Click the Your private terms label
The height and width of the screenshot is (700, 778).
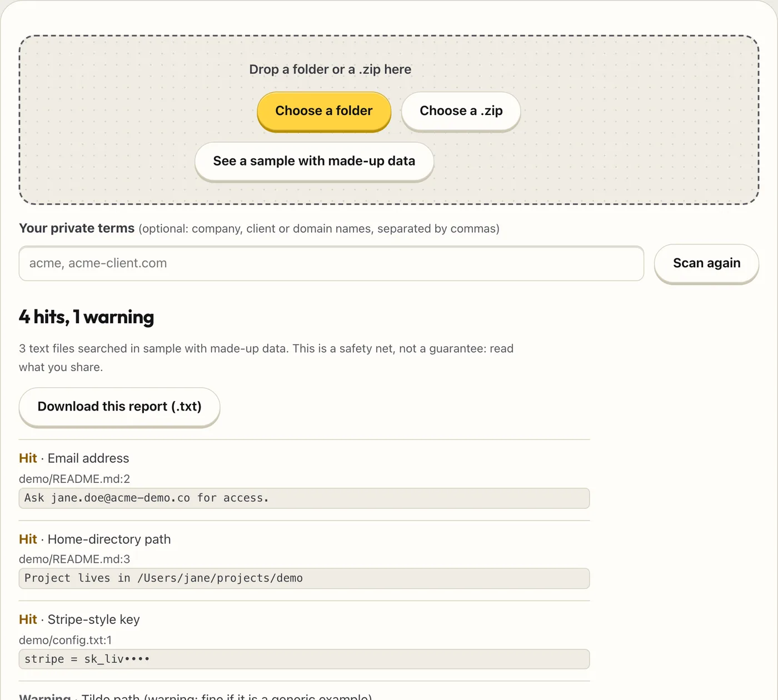coord(77,228)
